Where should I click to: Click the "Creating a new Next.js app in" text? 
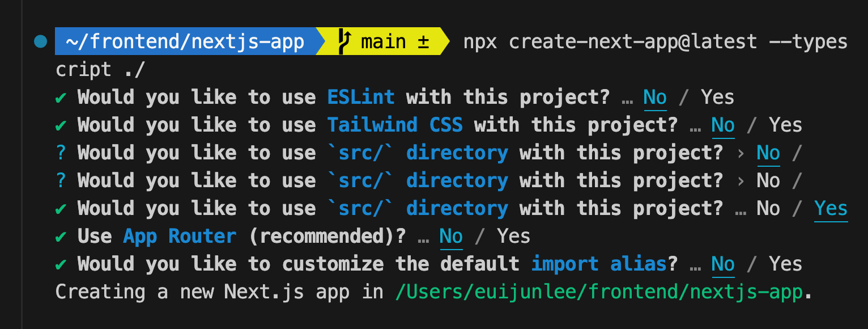(x=219, y=292)
